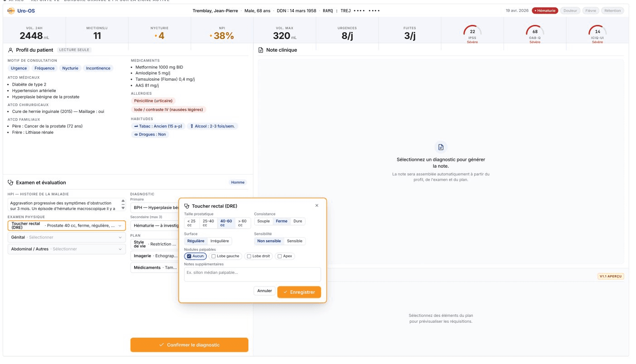This screenshot has height=364, width=636.
Task: Click the Incontinence motif tag
Action: [98, 68]
